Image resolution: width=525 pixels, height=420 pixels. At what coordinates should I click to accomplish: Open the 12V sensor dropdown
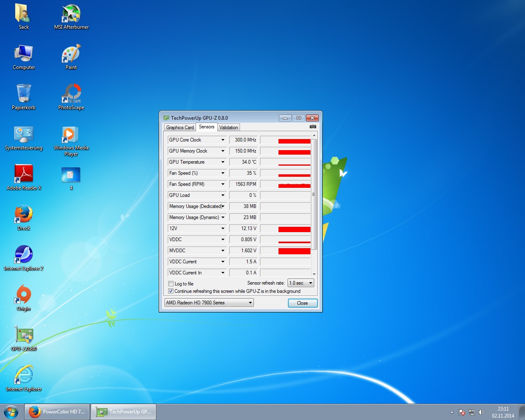(x=223, y=228)
